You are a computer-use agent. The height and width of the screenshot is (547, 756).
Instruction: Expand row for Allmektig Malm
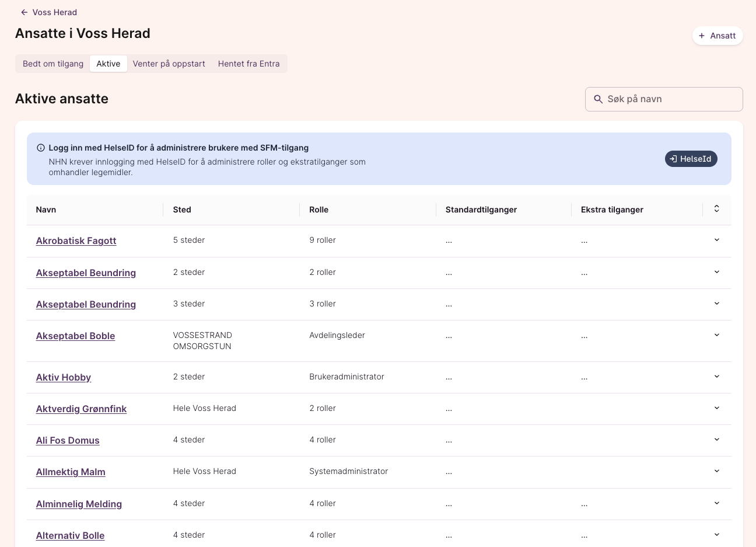[x=716, y=471]
